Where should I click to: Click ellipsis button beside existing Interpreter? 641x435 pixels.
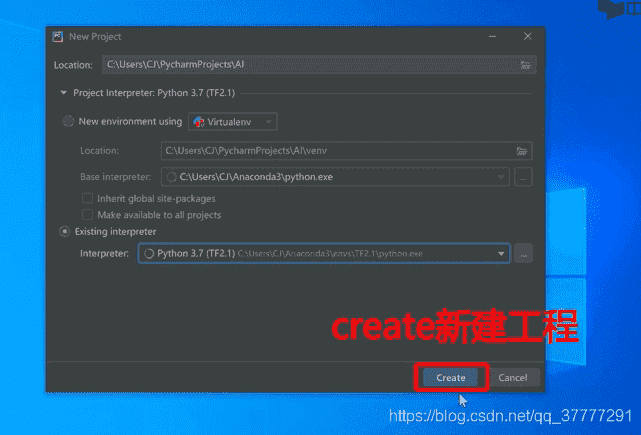(x=523, y=254)
